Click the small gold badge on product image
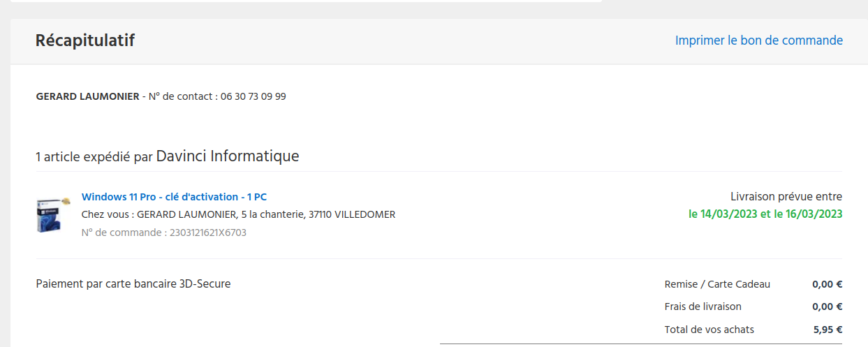Viewport: 868px width, 347px height. [x=66, y=200]
